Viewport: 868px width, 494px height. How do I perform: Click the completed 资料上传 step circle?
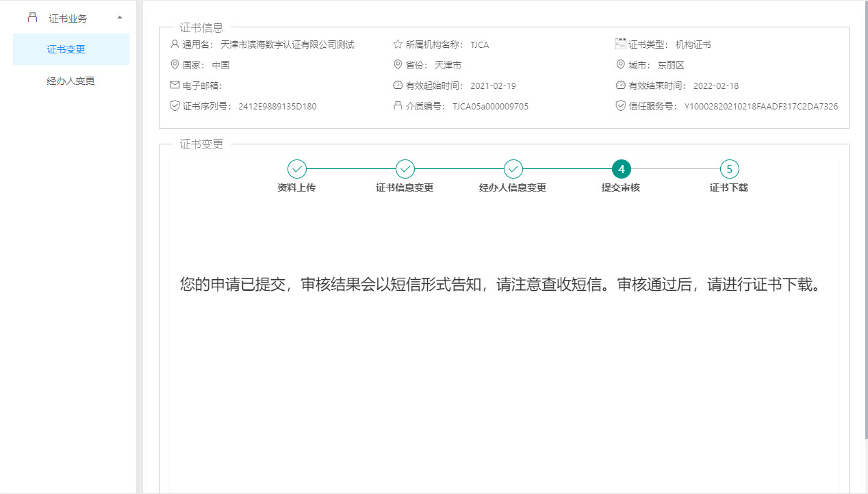(296, 169)
